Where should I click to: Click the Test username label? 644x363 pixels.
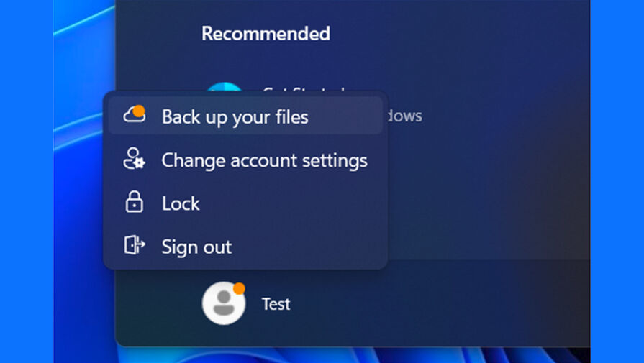point(276,304)
